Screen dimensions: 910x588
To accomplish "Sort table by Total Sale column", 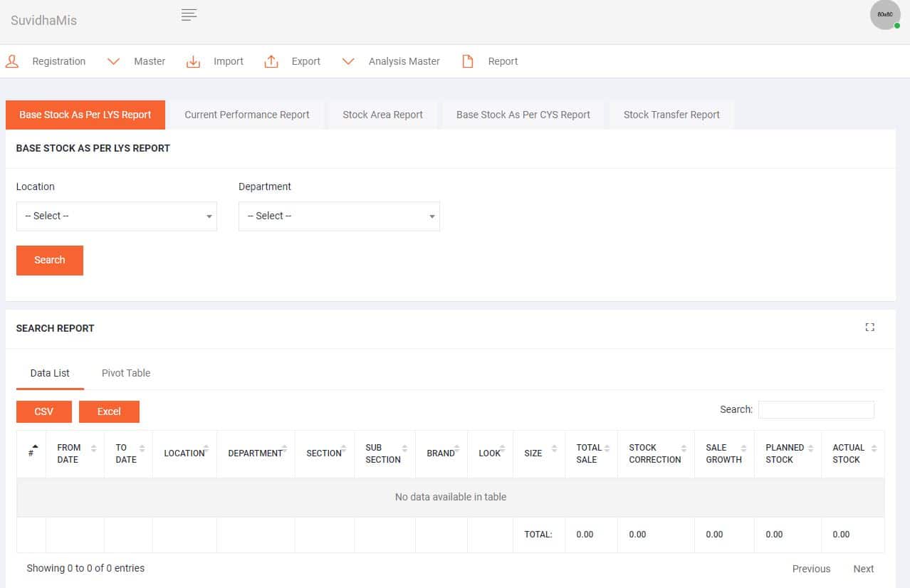I will click(x=591, y=453).
